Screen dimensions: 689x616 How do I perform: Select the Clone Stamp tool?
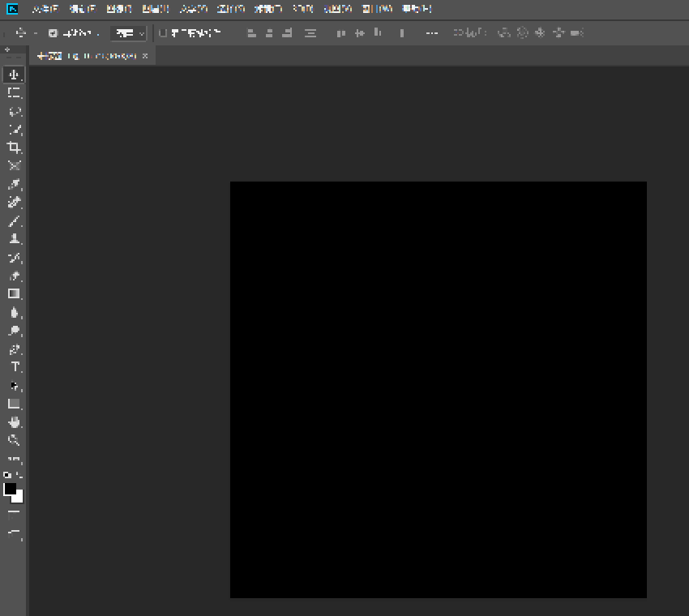[15, 240]
